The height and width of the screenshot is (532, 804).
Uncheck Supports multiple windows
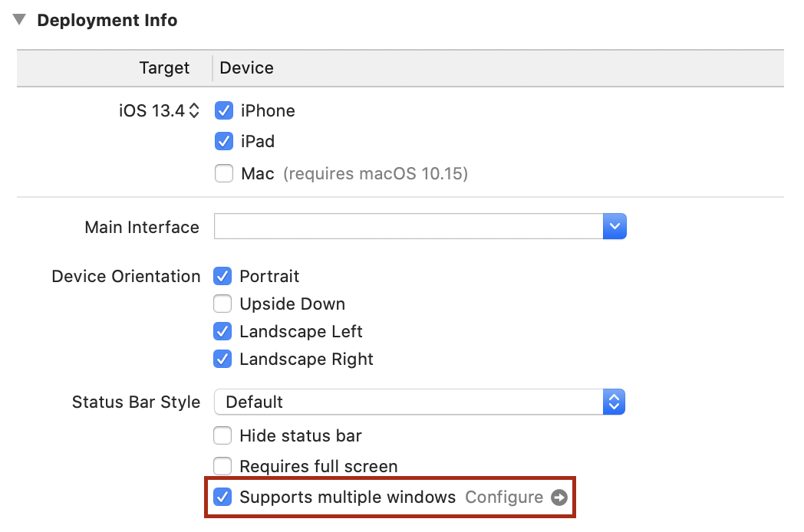coord(222,498)
